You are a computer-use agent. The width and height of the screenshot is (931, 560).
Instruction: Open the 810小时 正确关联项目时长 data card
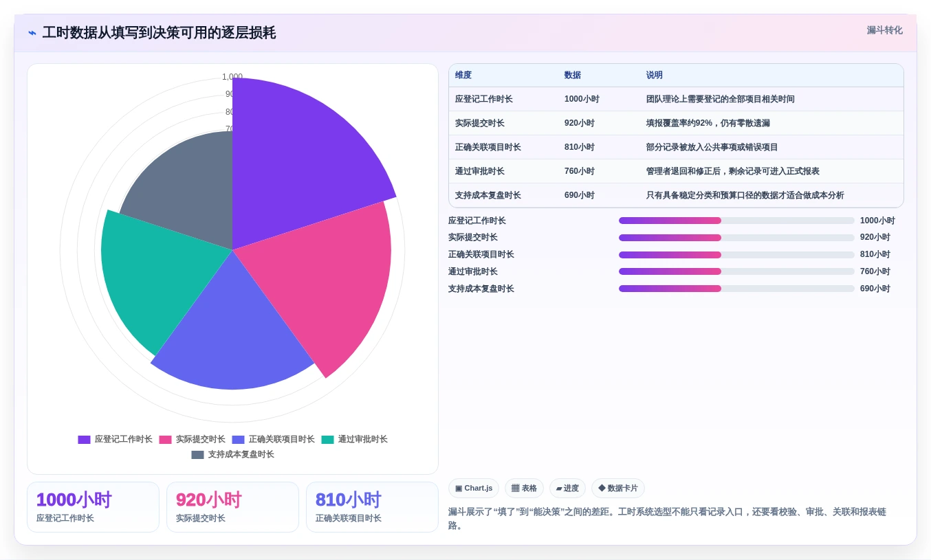[372, 507]
